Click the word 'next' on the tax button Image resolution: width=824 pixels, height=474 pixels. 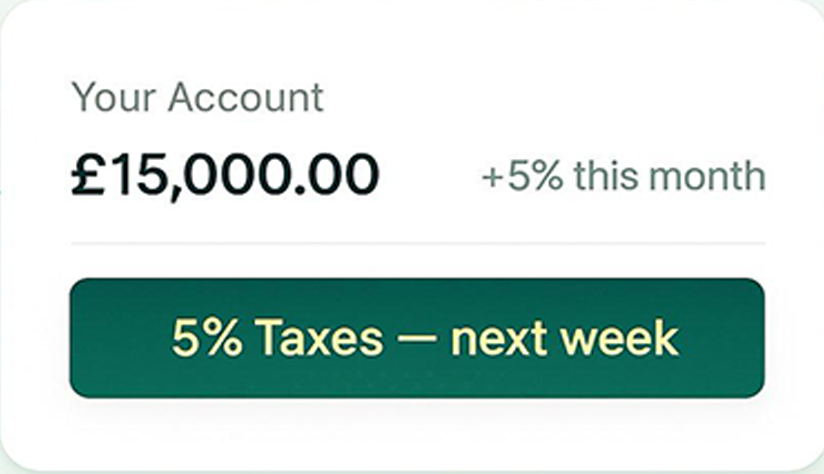point(496,340)
